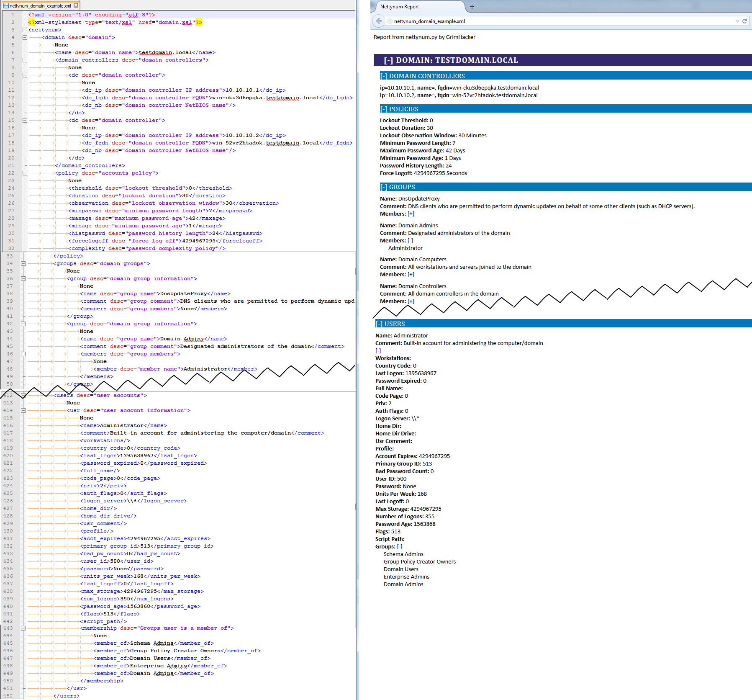Open a new browser tab
Screen dimensions: 752x700
[x=472, y=7]
